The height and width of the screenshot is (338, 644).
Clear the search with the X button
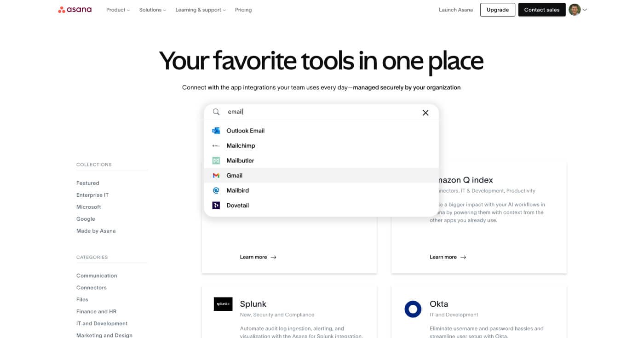pos(425,112)
